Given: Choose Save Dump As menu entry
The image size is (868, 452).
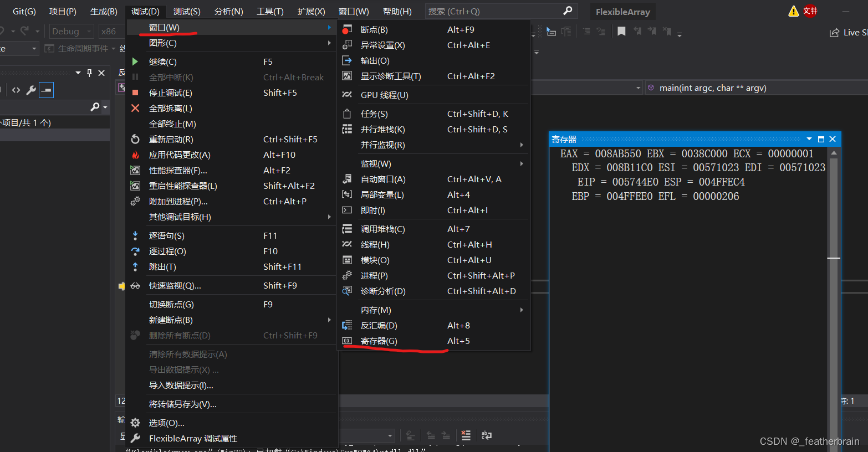Looking at the screenshot, I should pyautogui.click(x=232, y=404).
